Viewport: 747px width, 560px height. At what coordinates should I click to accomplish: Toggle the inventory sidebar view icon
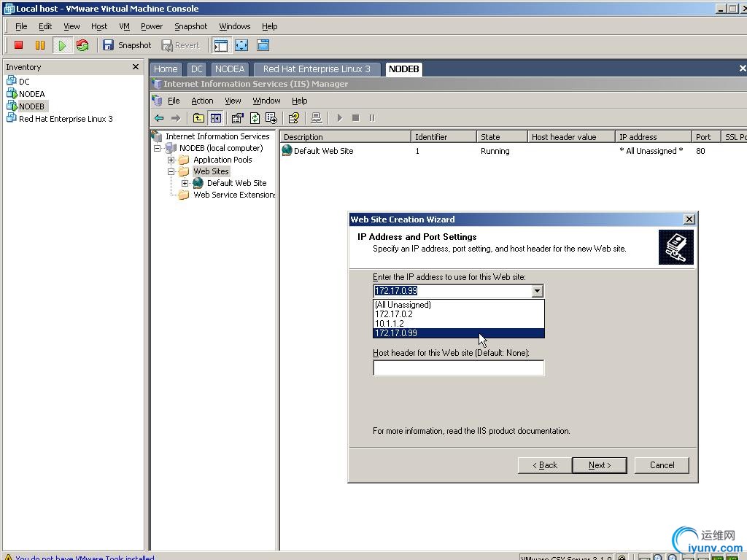(220, 45)
